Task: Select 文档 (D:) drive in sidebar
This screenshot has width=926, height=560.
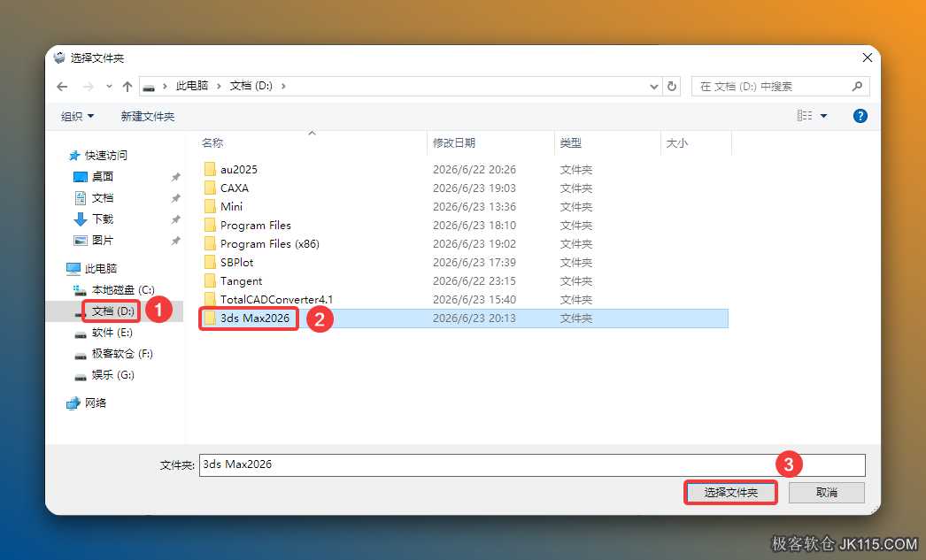Action: 112,311
